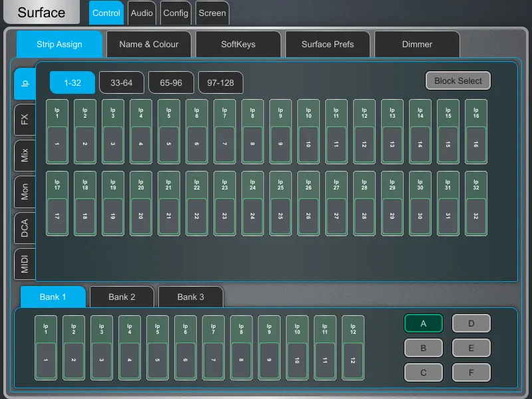Viewport: 532px width, 399px height.
Task: Select the Ip side tab
Action: pos(25,84)
